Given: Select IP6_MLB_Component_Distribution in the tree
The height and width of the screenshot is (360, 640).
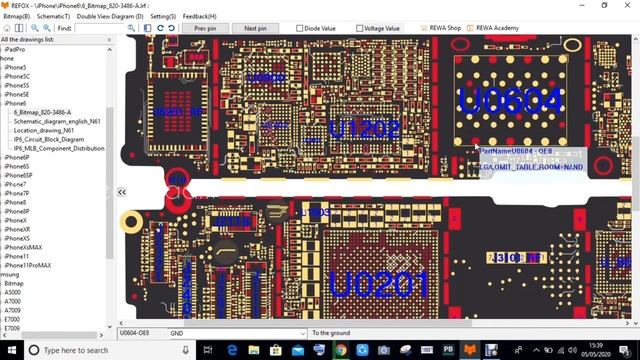Looking at the screenshot, I should pyautogui.click(x=59, y=148).
